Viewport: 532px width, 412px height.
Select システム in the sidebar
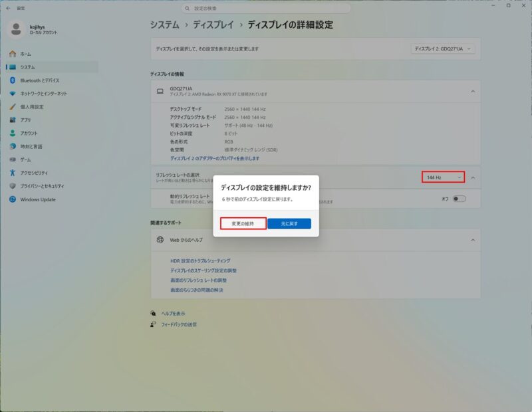(x=52, y=67)
